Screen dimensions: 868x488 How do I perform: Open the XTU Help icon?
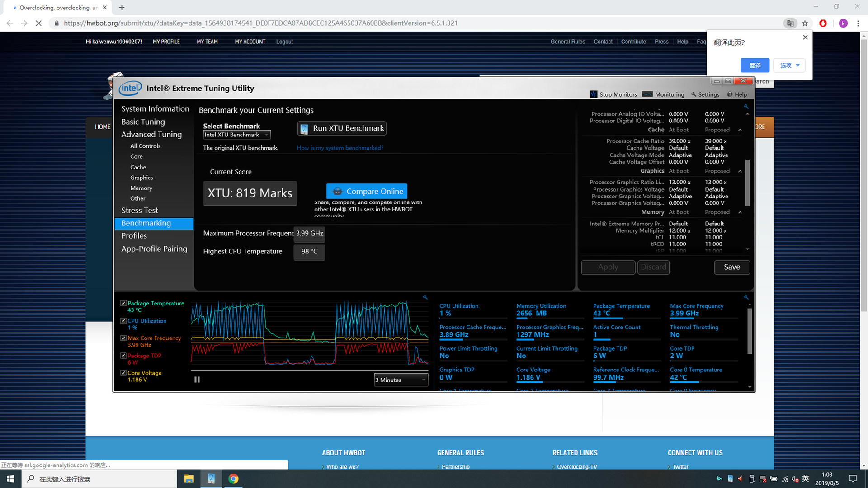(x=730, y=94)
